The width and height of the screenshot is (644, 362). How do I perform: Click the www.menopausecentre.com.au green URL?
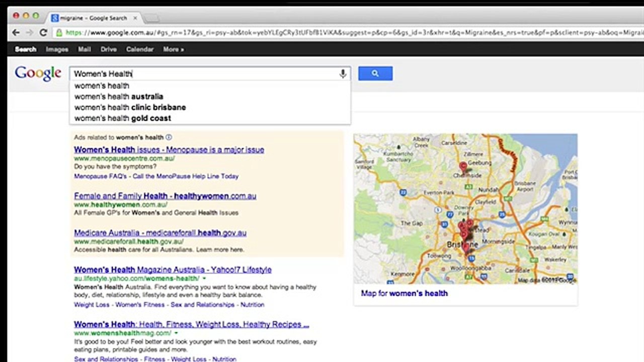(124, 158)
